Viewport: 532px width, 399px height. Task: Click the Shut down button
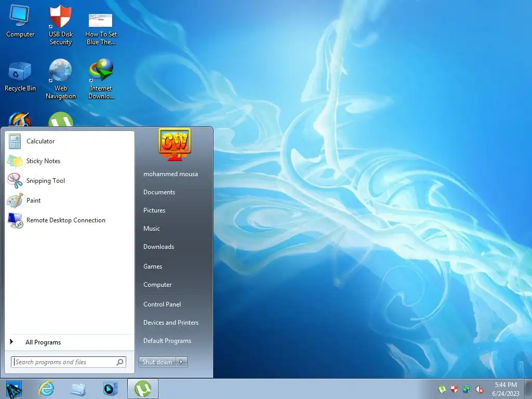[157, 362]
